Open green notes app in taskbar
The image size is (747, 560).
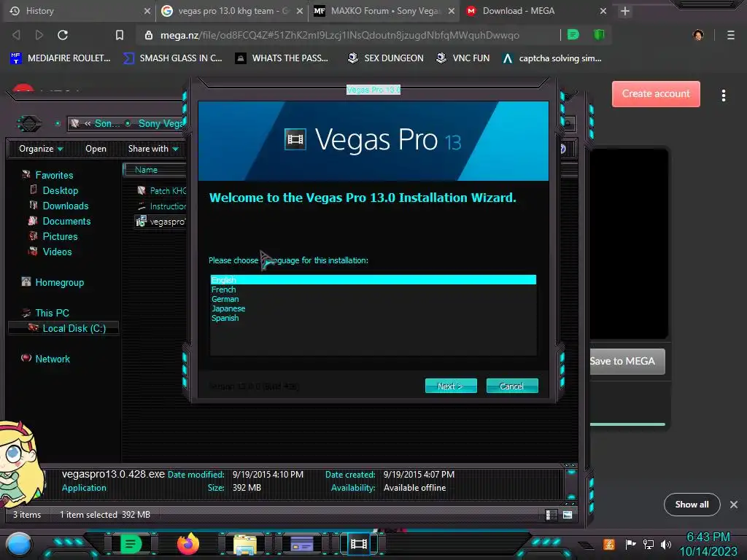131,544
